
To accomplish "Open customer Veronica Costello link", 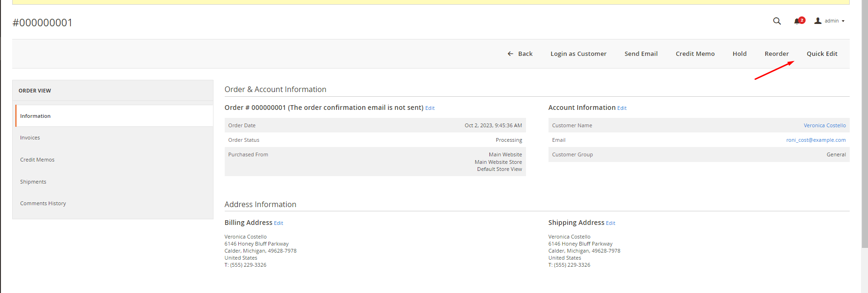I will point(824,125).
